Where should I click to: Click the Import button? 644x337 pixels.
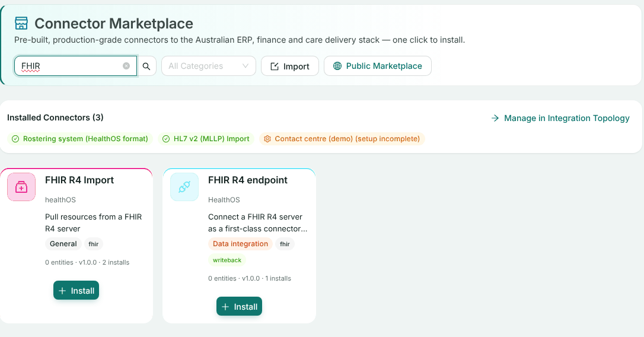point(290,66)
